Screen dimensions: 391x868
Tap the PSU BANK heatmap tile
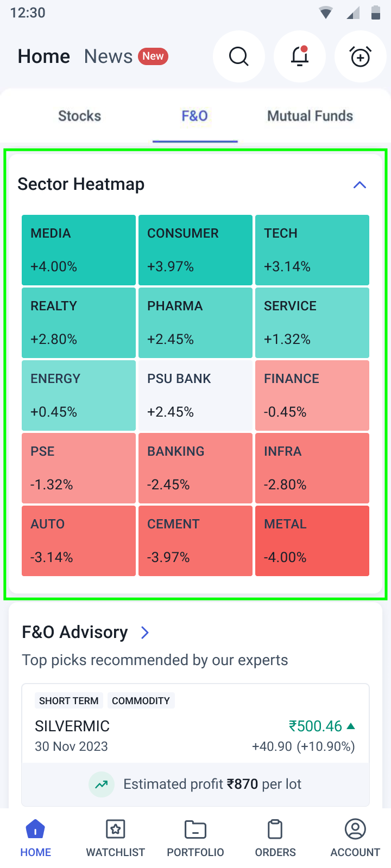click(x=195, y=395)
